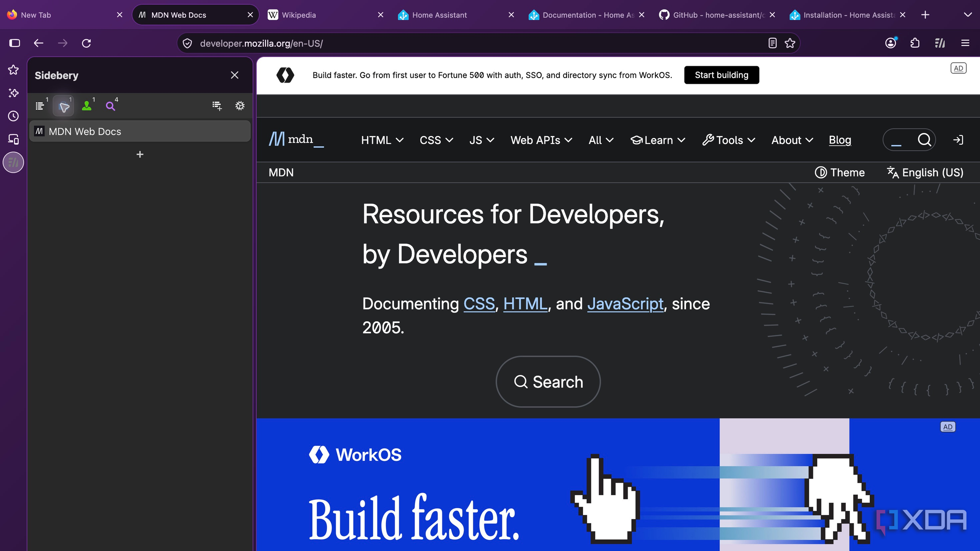Screen dimensions: 980x551
Task: Toggle the sidebar visibility button
Action: pos(15,43)
